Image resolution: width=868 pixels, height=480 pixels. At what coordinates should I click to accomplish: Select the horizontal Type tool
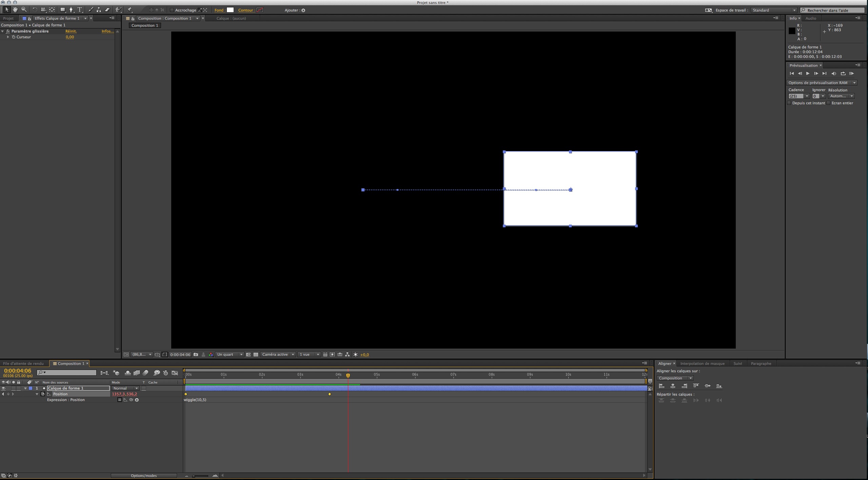point(80,10)
